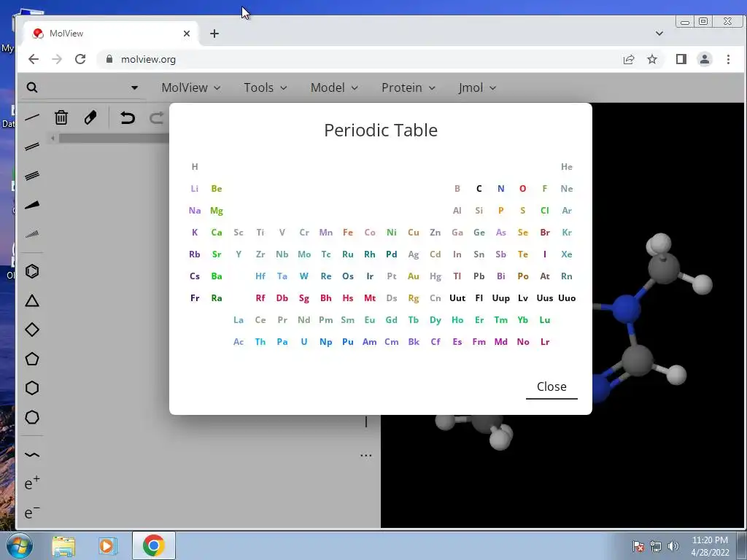The height and width of the screenshot is (560, 747).
Task: Open Chrome side panel icon
Action: click(681, 59)
